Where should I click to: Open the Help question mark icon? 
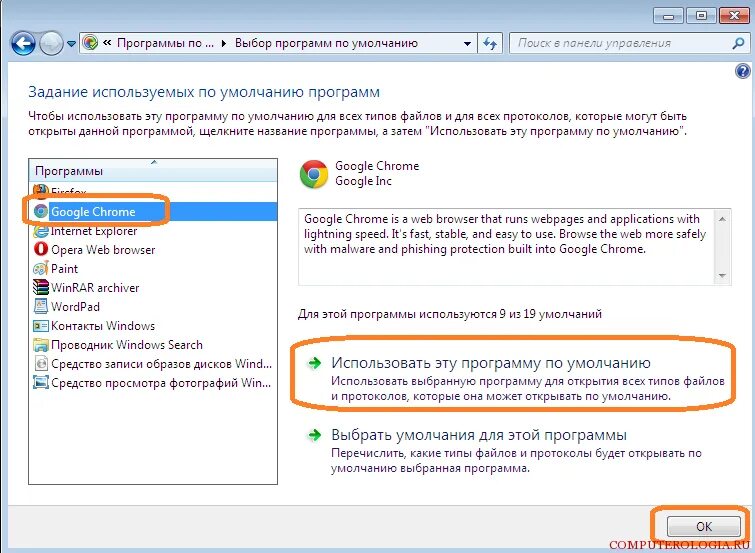tap(742, 72)
